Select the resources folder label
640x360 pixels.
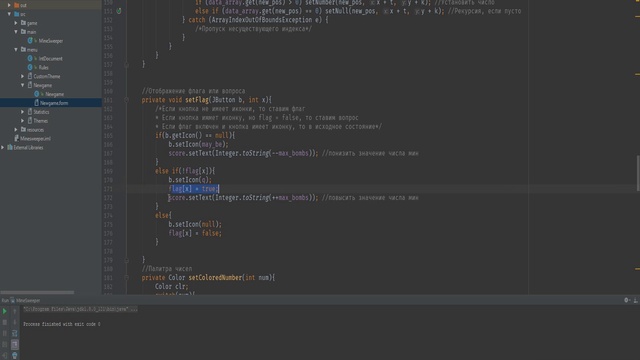[x=36, y=130]
